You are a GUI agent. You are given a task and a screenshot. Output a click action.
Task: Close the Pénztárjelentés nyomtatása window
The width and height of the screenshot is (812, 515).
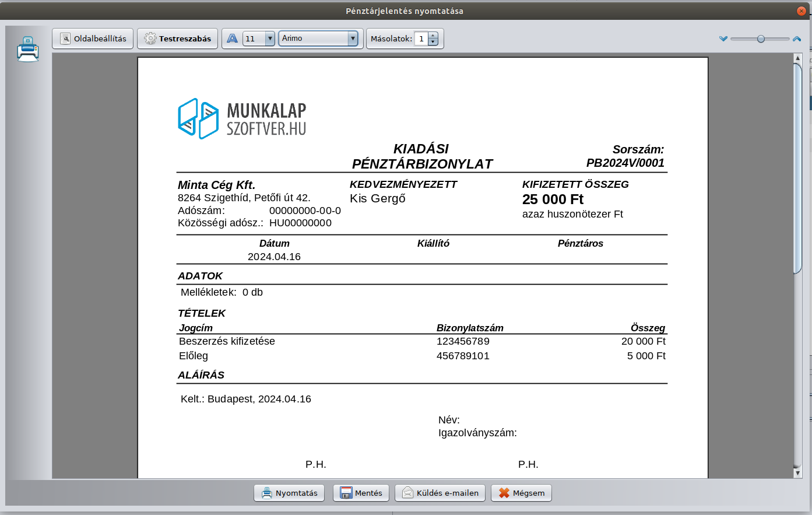[801, 10]
